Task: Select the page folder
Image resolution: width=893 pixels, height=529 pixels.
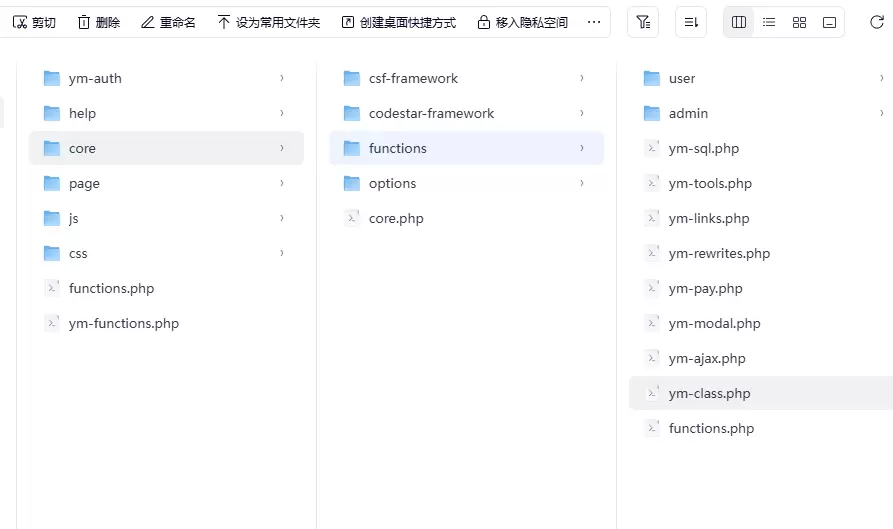Action: point(166,183)
